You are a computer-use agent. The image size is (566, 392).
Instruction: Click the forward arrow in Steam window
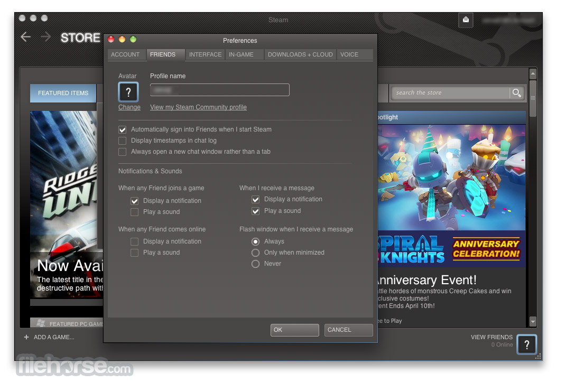[x=46, y=37]
